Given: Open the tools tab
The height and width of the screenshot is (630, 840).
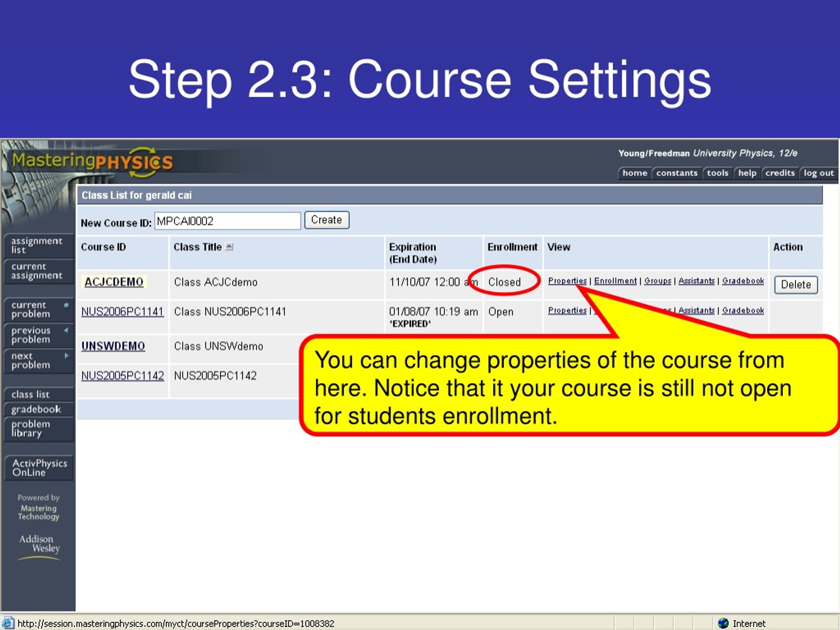Looking at the screenshot, I should [x=717, y=173].
